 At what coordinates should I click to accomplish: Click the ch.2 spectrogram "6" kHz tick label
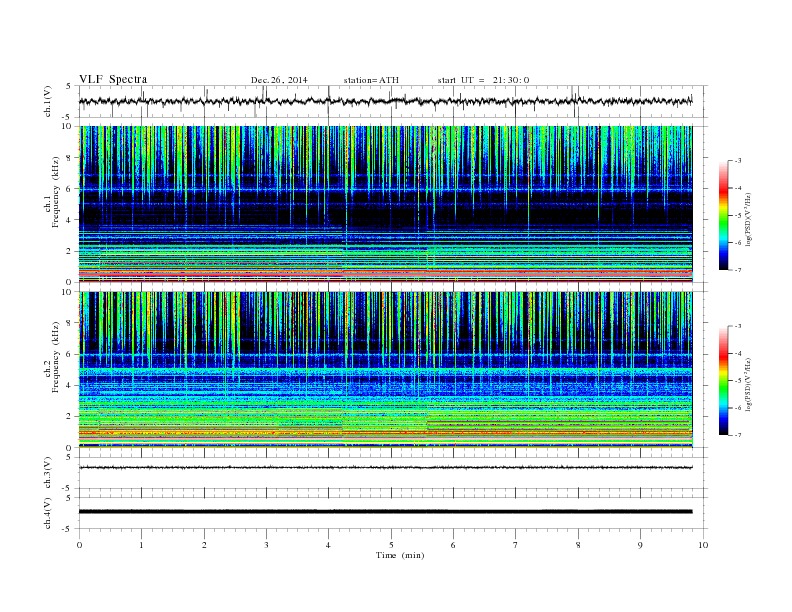[69, 354]
